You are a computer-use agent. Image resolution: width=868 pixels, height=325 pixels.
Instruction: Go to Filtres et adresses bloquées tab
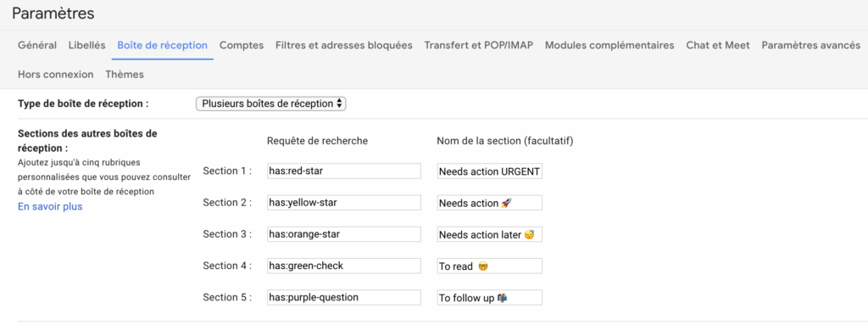click(344, 46)
